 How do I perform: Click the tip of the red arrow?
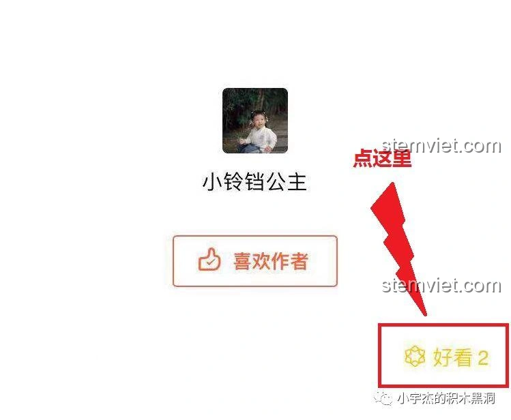[x=424, y=313]
